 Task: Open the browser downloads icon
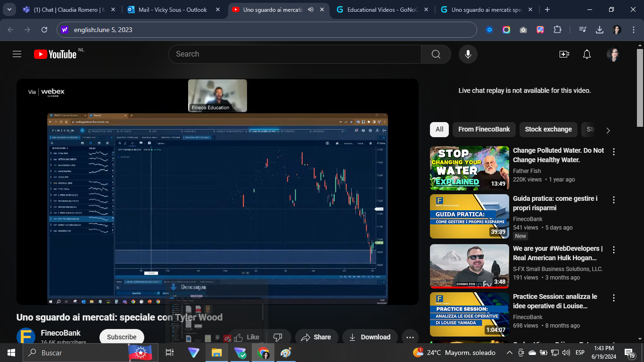600,30
